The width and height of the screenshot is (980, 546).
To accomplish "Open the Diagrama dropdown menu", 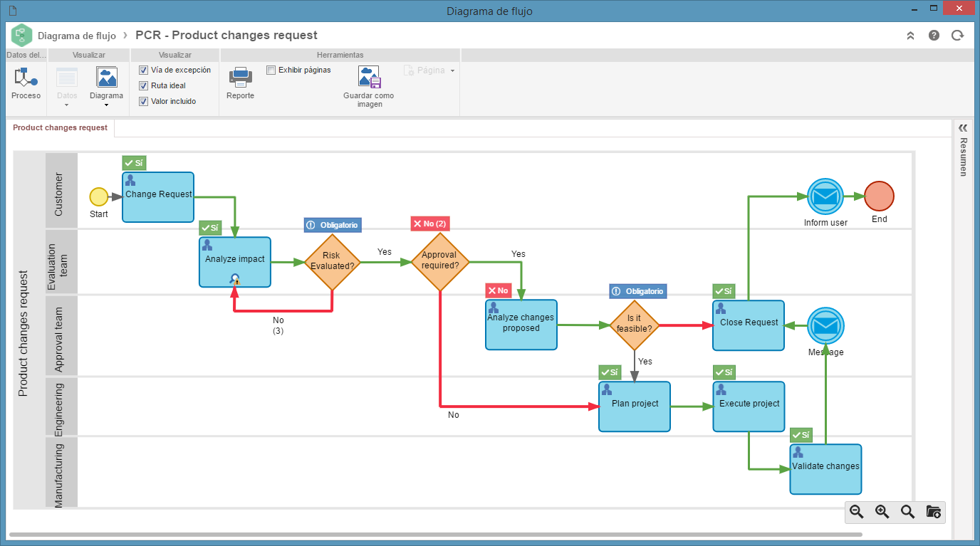I will pyautogui.click(x=106, y=87).
